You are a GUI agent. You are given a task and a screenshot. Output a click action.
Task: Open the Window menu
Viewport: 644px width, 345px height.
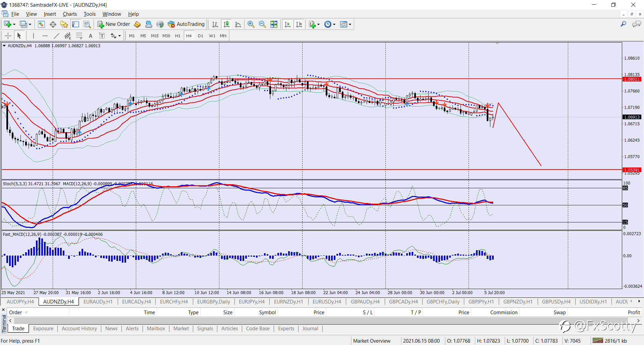tap(112, 14)
